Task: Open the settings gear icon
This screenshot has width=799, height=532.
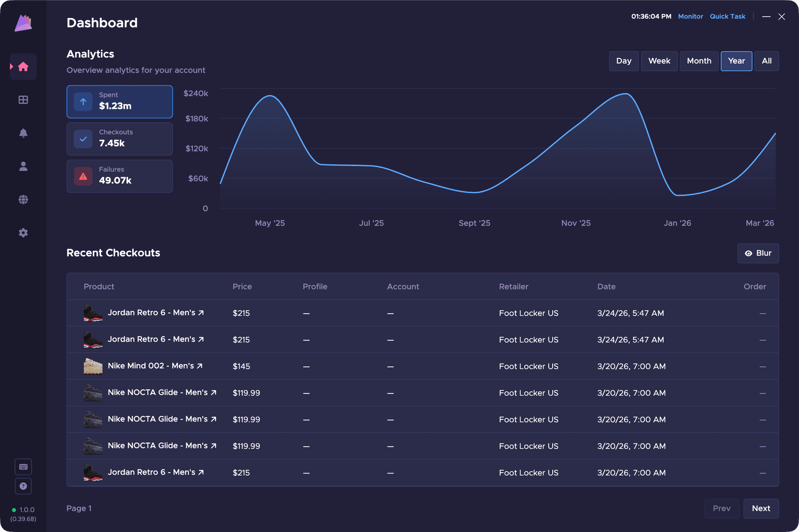Action: [23, 233]
